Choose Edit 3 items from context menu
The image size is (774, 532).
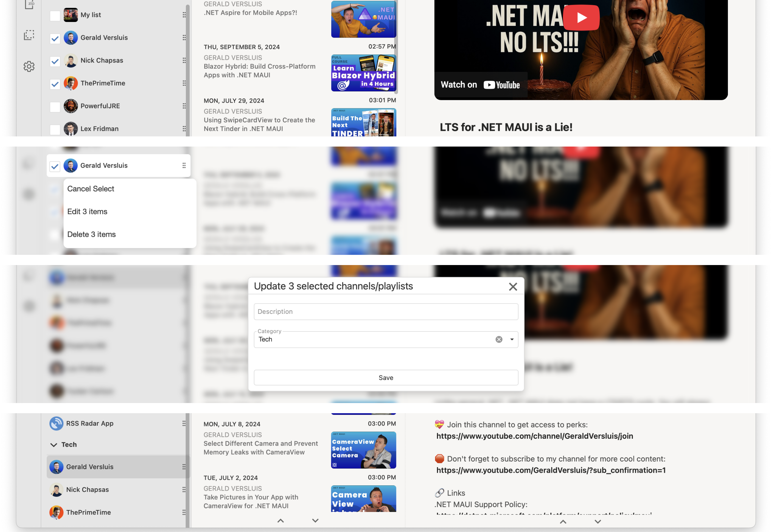click(x=87, y=212)
